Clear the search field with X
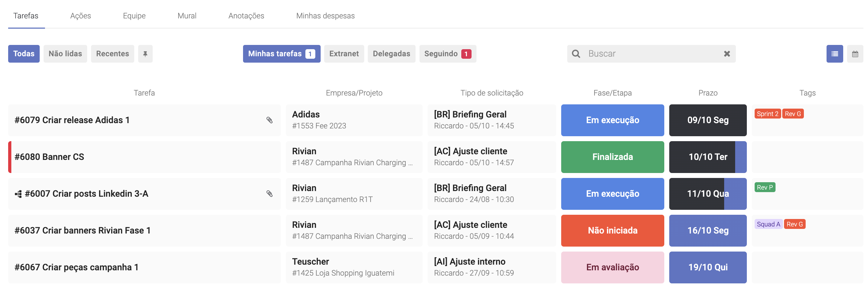 (x=727, y=54)
